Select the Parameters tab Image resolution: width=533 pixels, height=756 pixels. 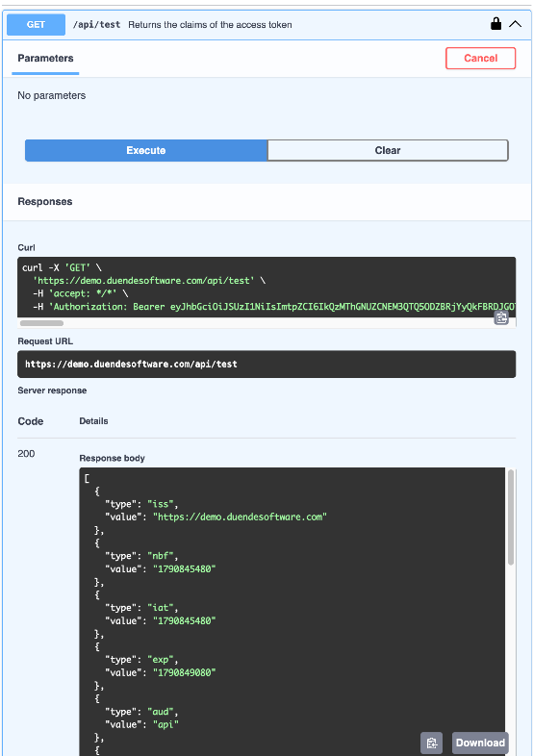[x=45, y=59]
